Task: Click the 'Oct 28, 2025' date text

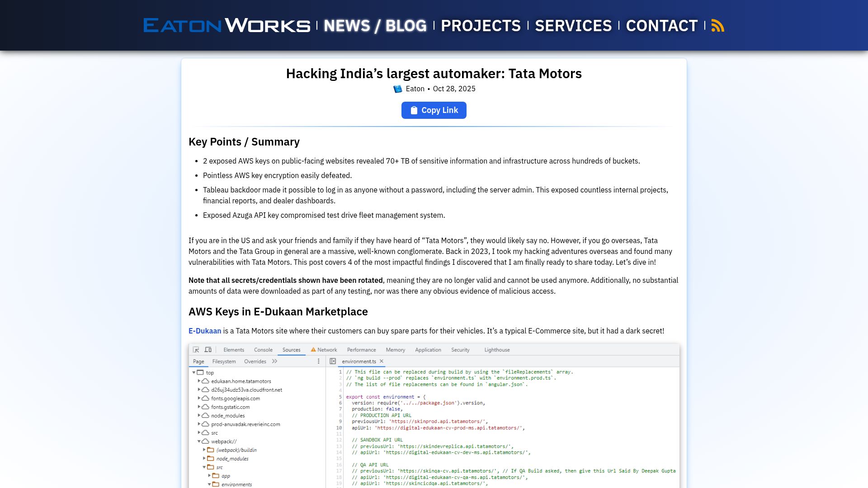Action: (x=454, y=89)
